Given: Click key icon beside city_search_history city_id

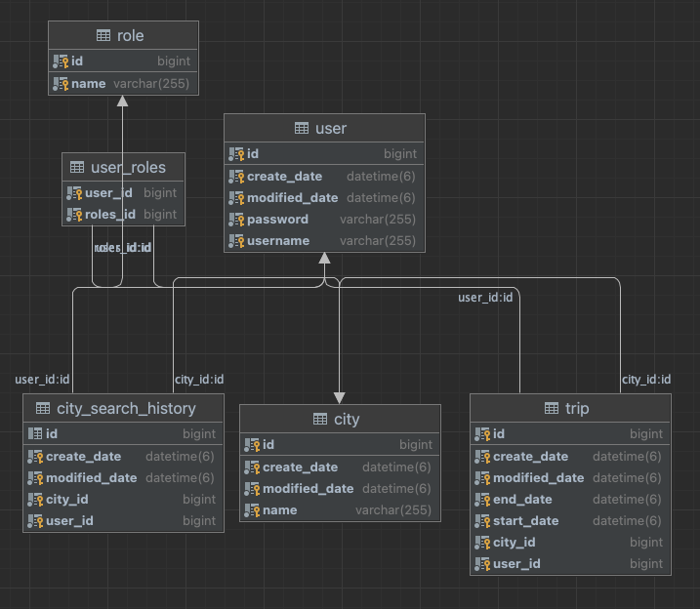Looking at the screenshot, I should click(x=35, y=500).
